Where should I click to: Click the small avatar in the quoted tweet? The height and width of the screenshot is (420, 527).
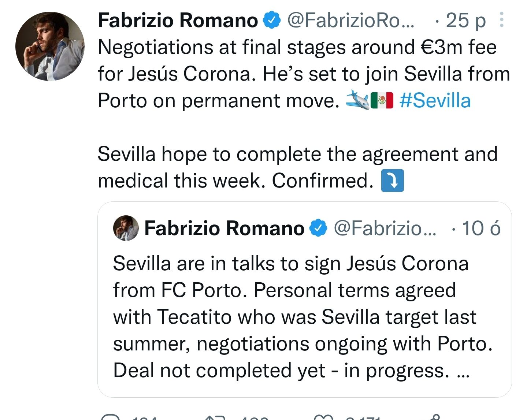coord(126,228)
